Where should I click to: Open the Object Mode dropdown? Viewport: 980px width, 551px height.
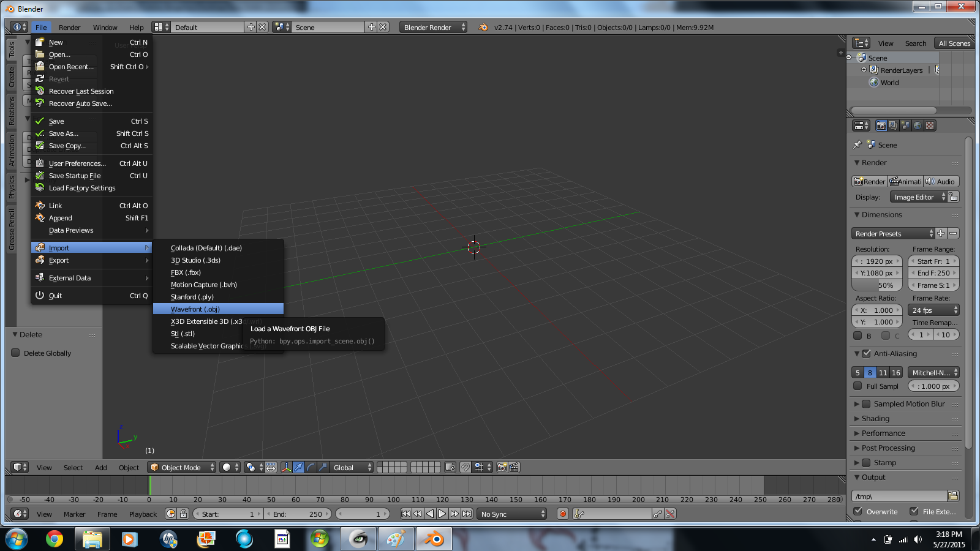point(182,467)
